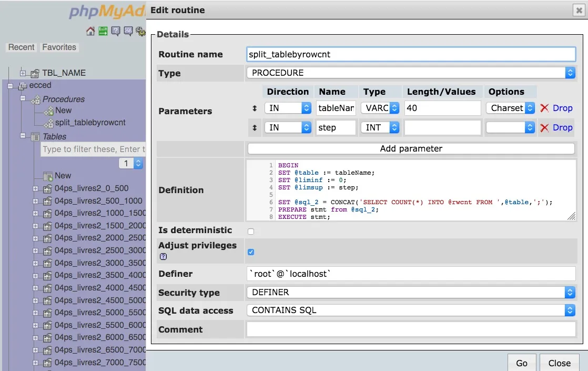Click the green Log out (Exit) icon
588x371 pixels.
coord(103,31)
